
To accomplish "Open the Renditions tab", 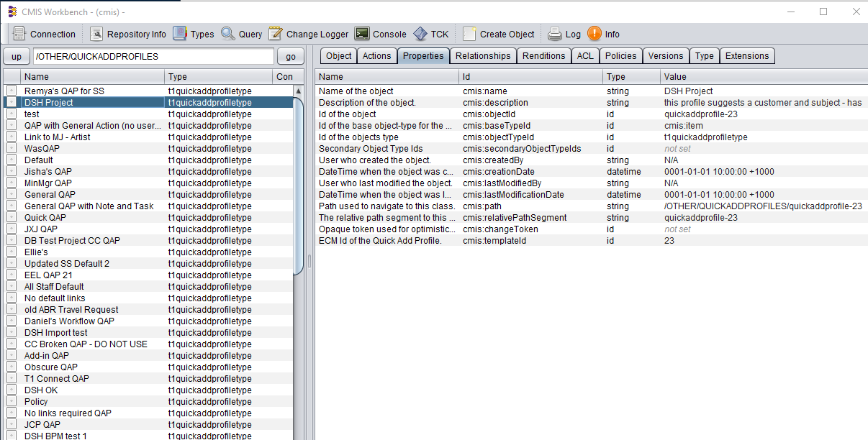I will coord(544,56).
